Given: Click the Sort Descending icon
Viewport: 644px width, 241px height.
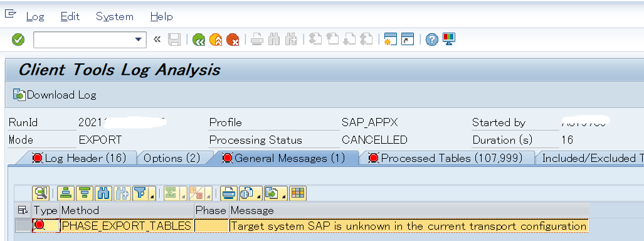Looking at the screenshot, I should (x=85, y=193).
